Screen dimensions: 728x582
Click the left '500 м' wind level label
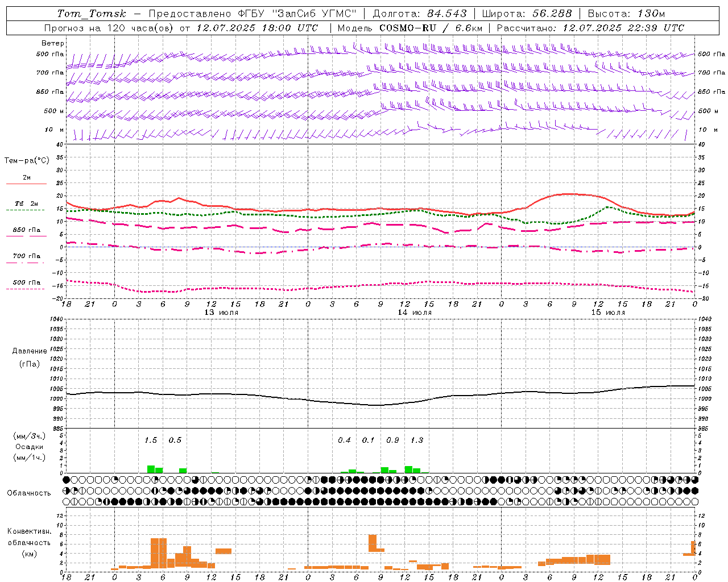pos(54,111)
